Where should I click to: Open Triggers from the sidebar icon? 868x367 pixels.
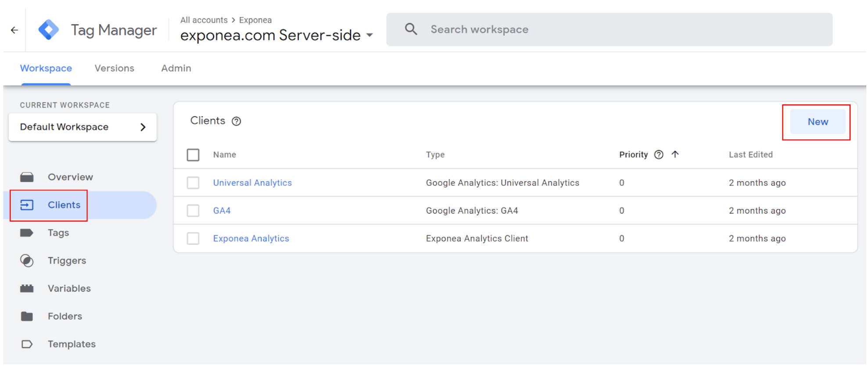pyautogui.click(x=27, y=261)
